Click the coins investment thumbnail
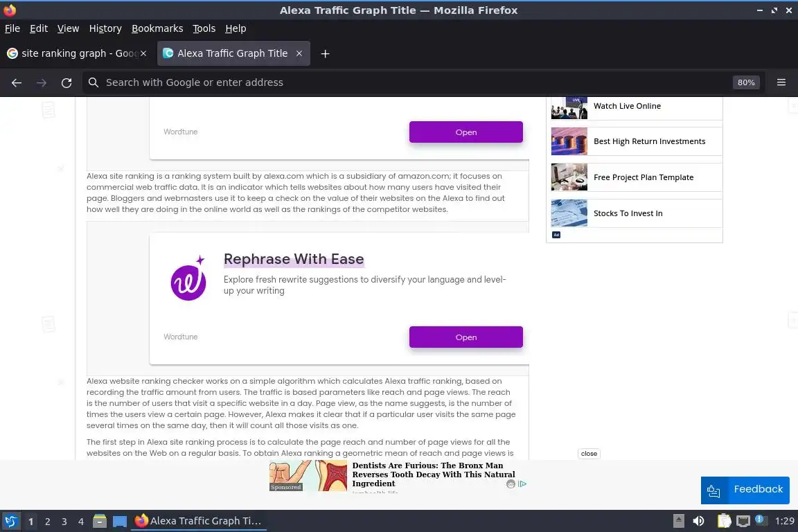798x532 pixels. click(569, 141)
